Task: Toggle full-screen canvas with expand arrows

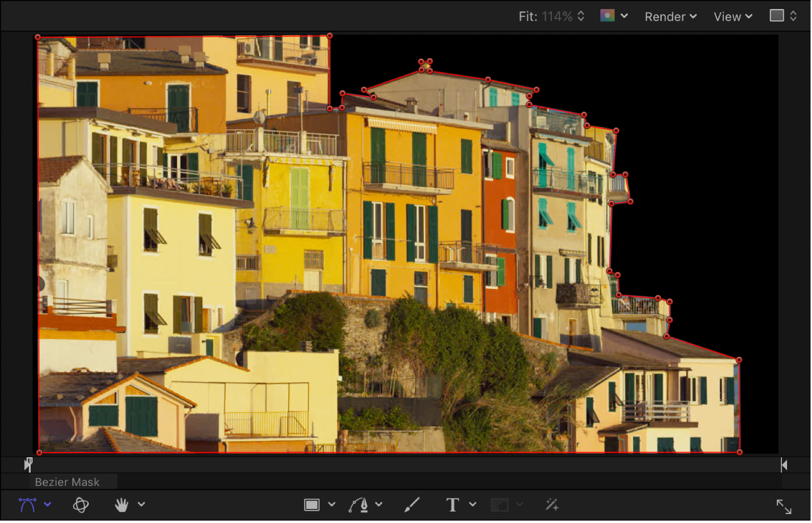Action: [784, 507]
